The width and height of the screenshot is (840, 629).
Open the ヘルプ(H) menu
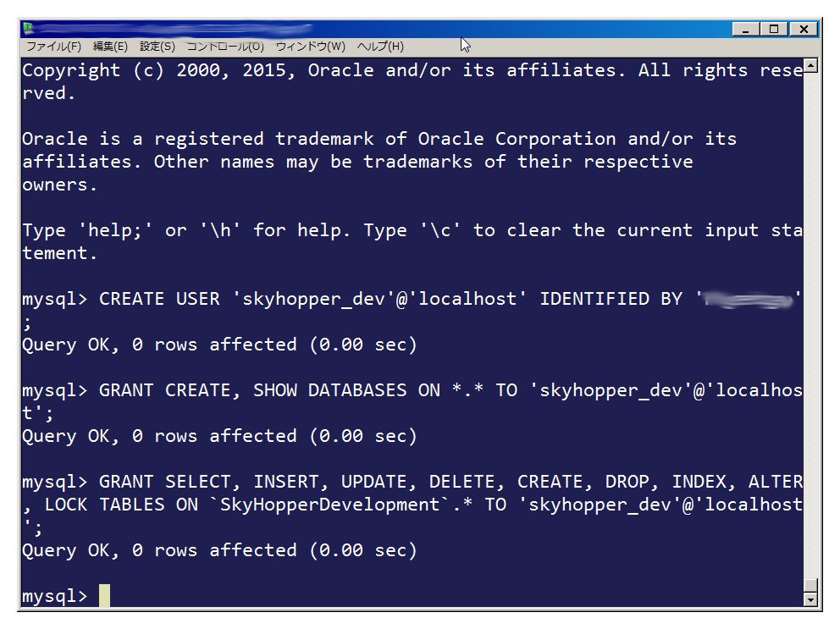click(x=380, y=47)
